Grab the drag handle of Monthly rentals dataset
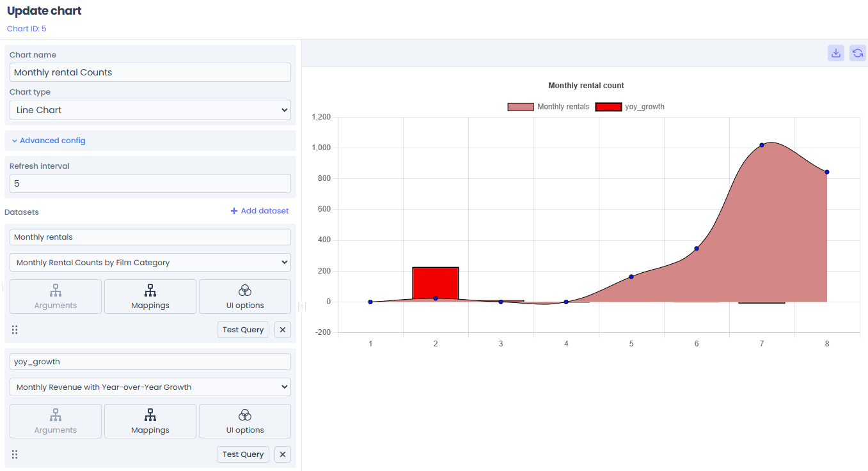 click(15, 330)
